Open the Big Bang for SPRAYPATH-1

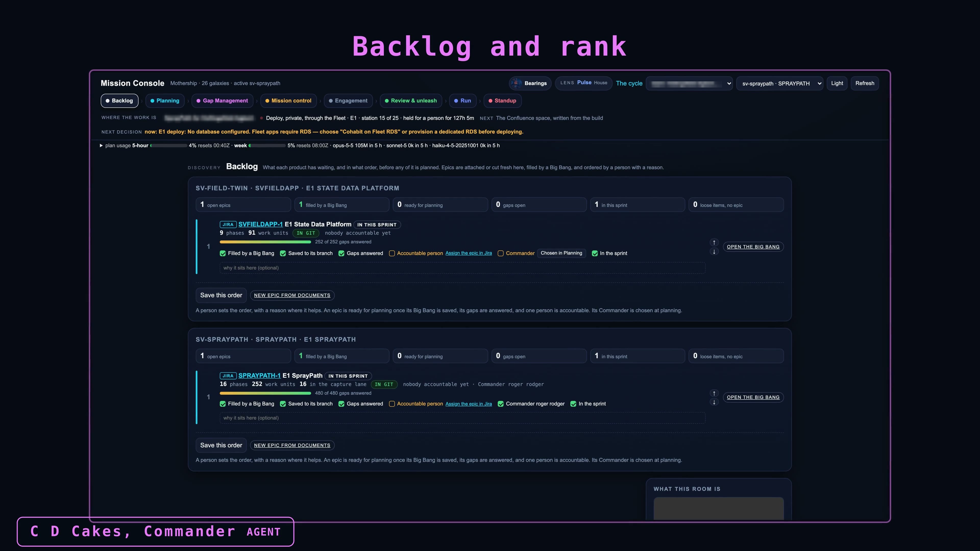pyautogui.click(x=753, y=397)
